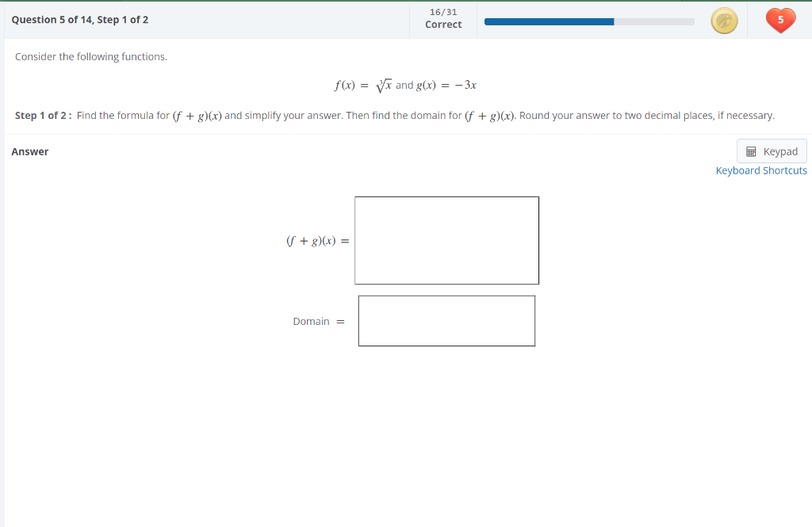The image size is (812, 527).
Task: Click inside the larger answer box
Action: tap(446, 240)
